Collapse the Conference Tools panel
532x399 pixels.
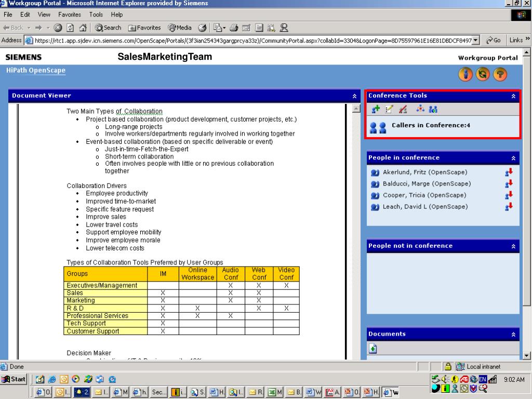(x=513, y=96)
